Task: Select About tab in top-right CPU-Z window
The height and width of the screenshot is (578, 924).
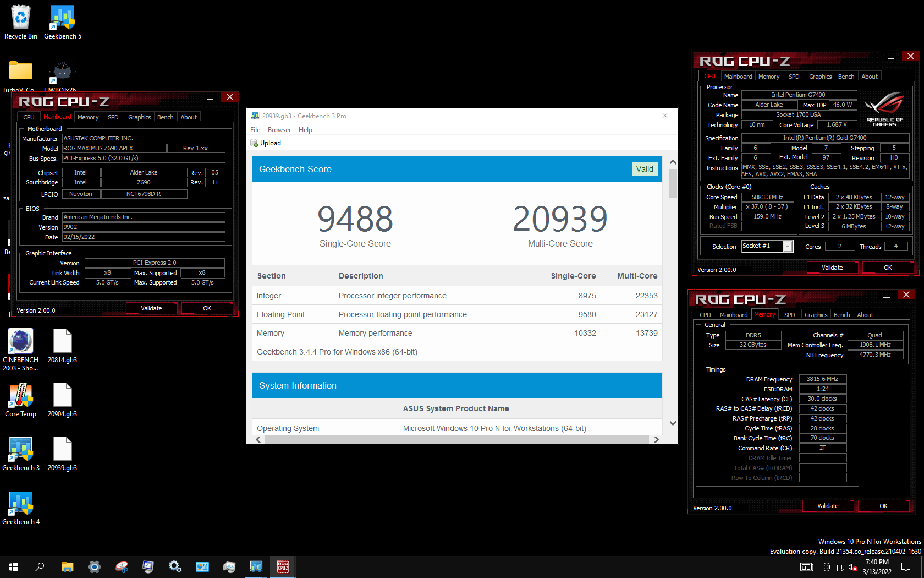Action: pyautogui.click(x=870, y=77)
